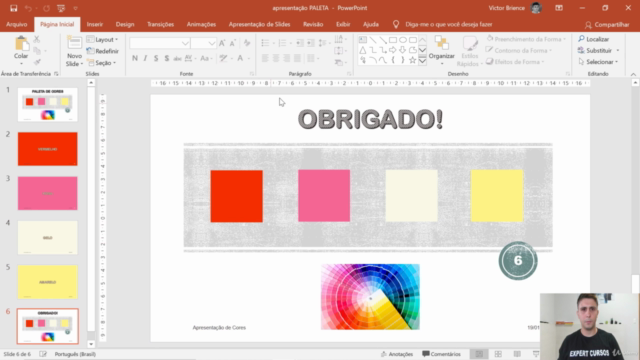Open the Arquivo tab

click(17, 24)
